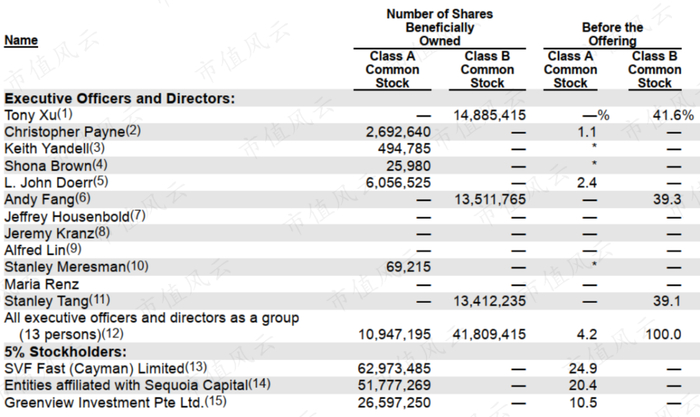Click L. John Doerr's 6,056,525 shares
700x417 pixels.
click(398, 182)
